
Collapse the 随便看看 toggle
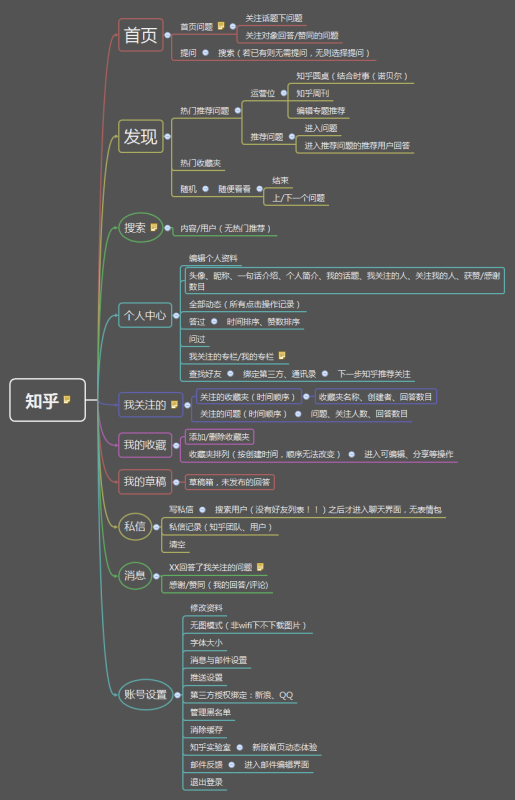click(x=259, y=189)
